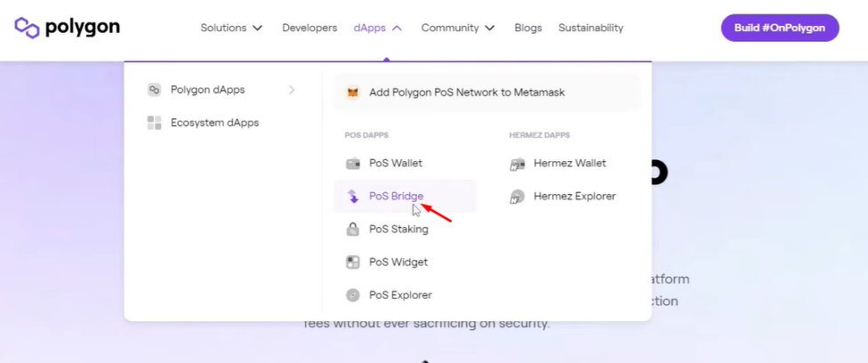This screenshot has height=363, width=868.
Task: Click the PoS Explorer compass icon
Action: pos(353,294)
